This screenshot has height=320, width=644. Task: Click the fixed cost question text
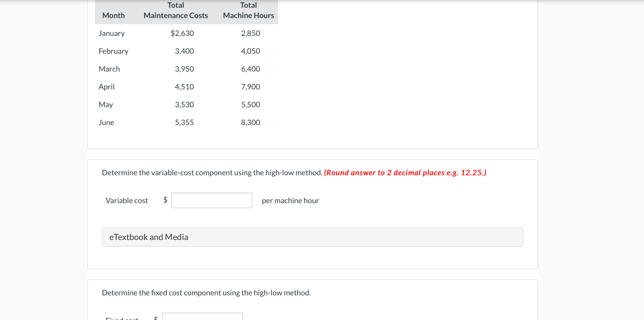pyautogui.click(x=206, y=293)
